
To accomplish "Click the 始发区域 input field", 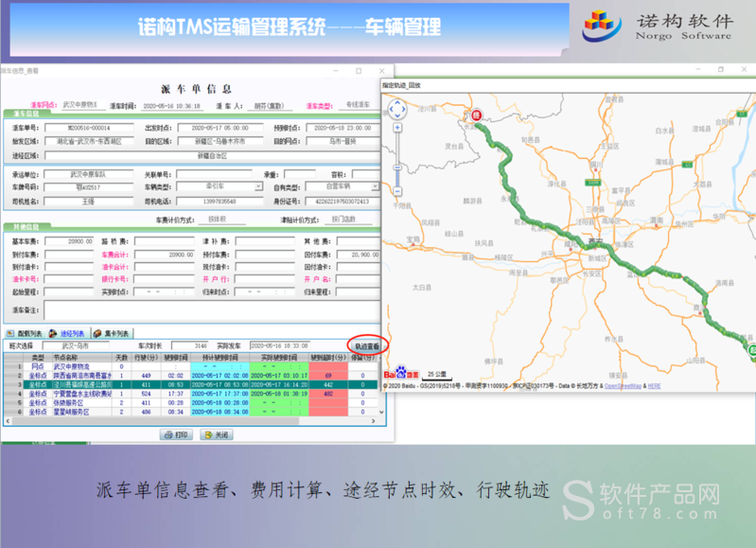I will point(89,141).
